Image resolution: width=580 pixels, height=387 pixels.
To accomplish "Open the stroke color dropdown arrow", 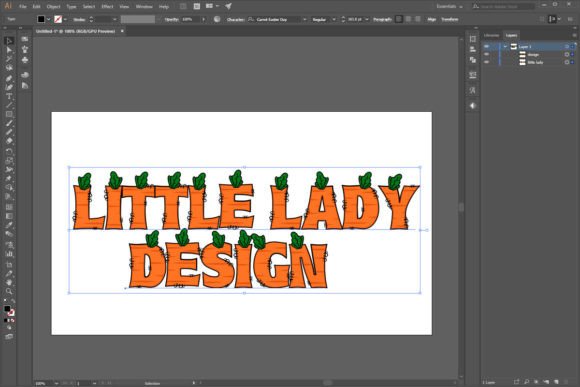I will pyautogui.click(x=65, y=19).
